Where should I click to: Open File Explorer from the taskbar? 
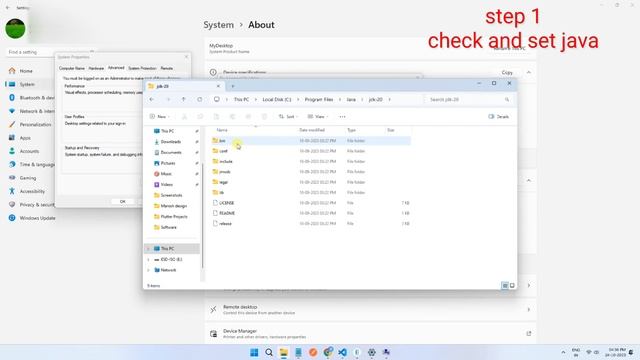tap(283, 352)
